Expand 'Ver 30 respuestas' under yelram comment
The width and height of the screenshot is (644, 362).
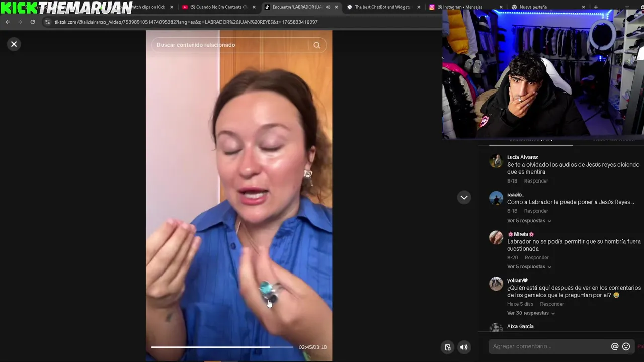click(531, 313)
